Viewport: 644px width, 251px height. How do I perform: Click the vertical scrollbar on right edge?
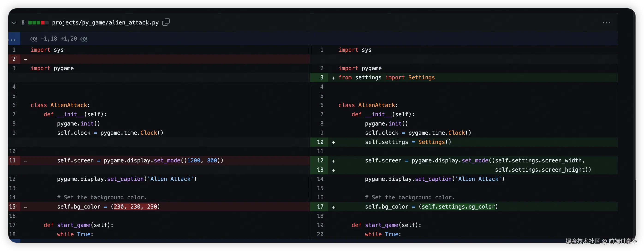[x=635, y=100]
